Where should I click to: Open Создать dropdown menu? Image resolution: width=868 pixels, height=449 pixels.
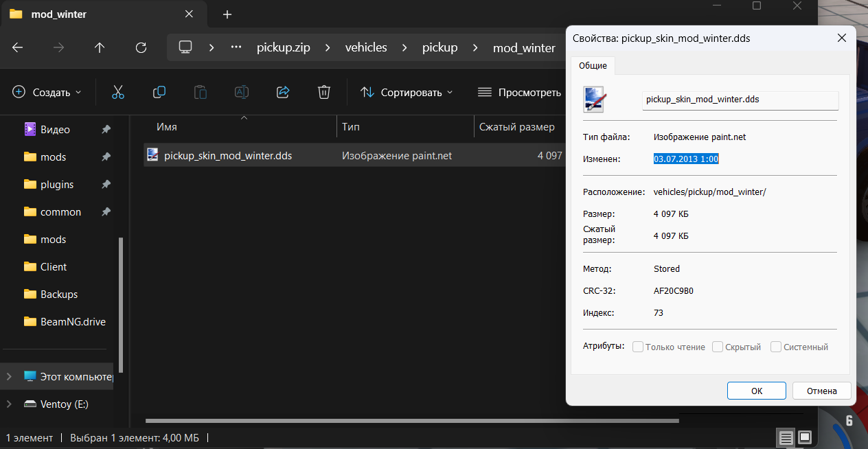47,92
